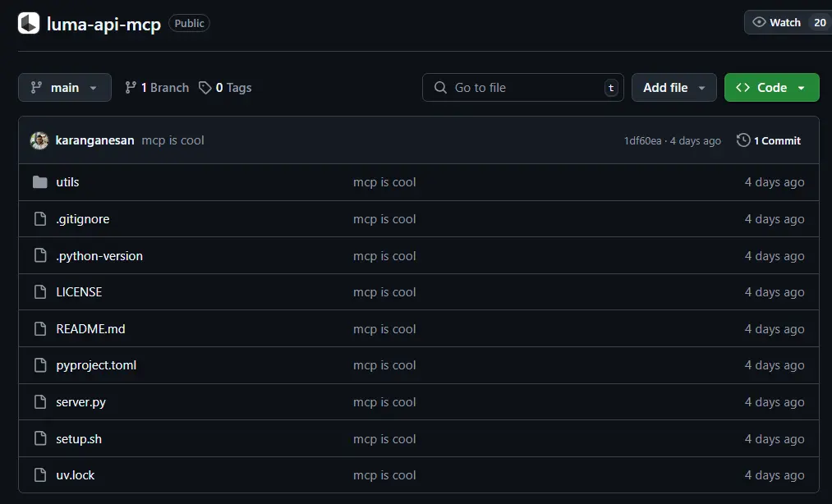
Task: Expand the Add file dropdown
Action: (673, 88)
